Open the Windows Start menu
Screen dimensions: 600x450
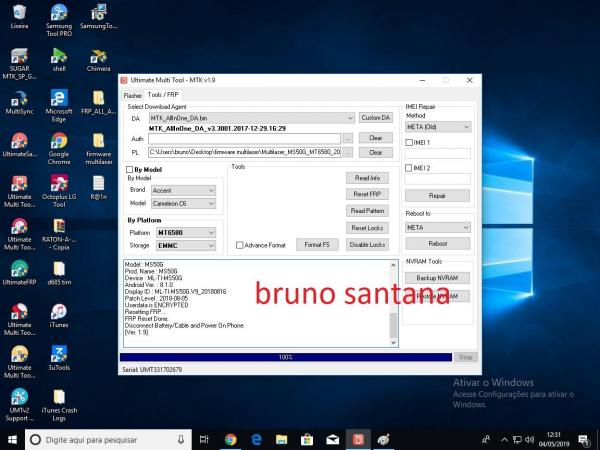click(x=12, y=440)
